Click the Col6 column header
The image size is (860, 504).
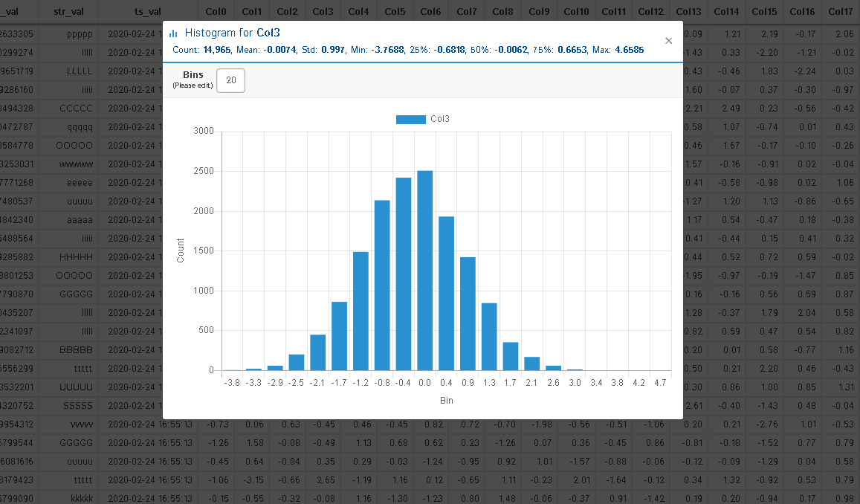[x=430, y=11]
